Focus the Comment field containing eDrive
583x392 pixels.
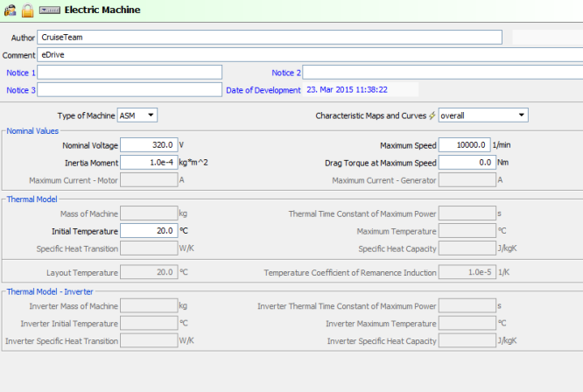[310, 55]
